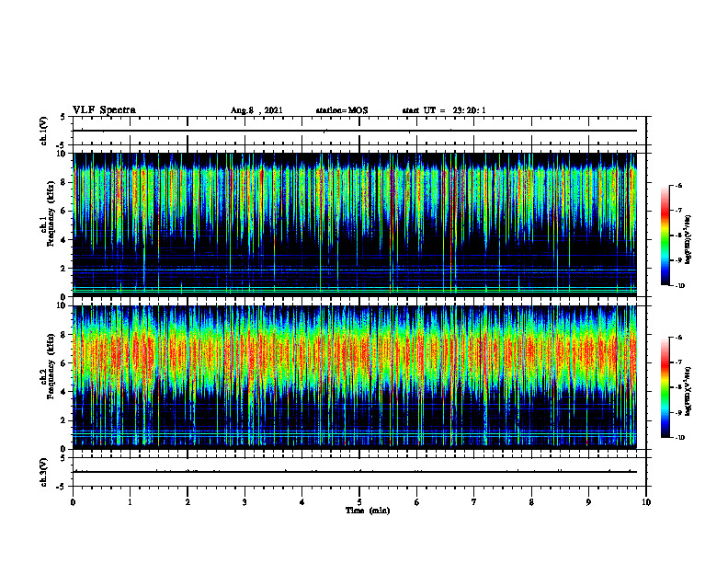Click time axis tick label "6"
728x563 pixels.
coord(417,502)
